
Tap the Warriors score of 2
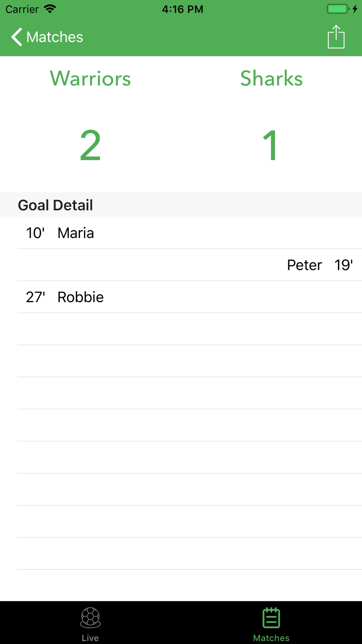pos(90,146)
